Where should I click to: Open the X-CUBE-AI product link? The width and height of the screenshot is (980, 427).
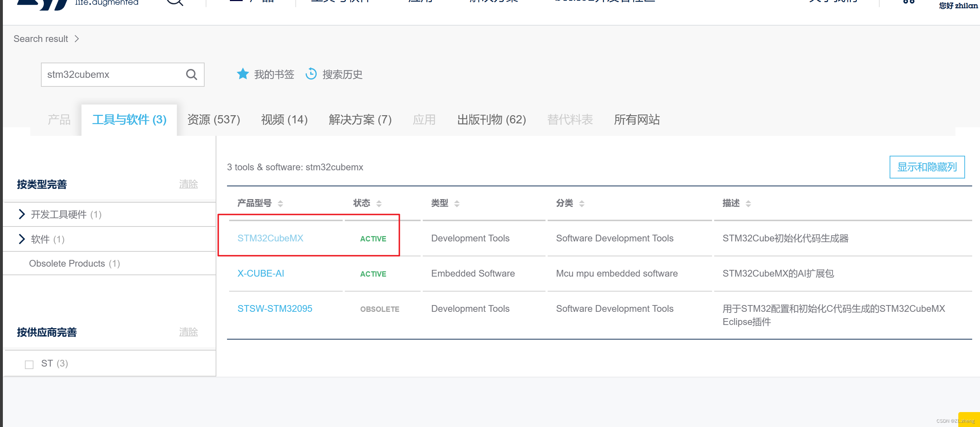pos(260,273)
